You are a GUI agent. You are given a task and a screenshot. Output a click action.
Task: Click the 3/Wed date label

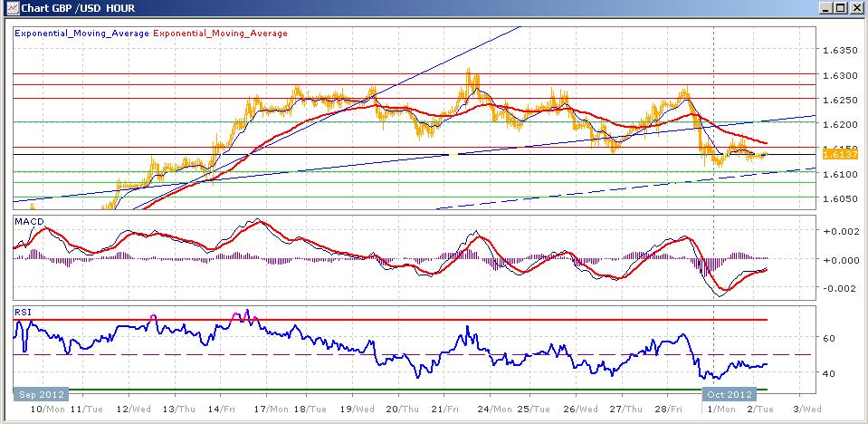(806, 409)
